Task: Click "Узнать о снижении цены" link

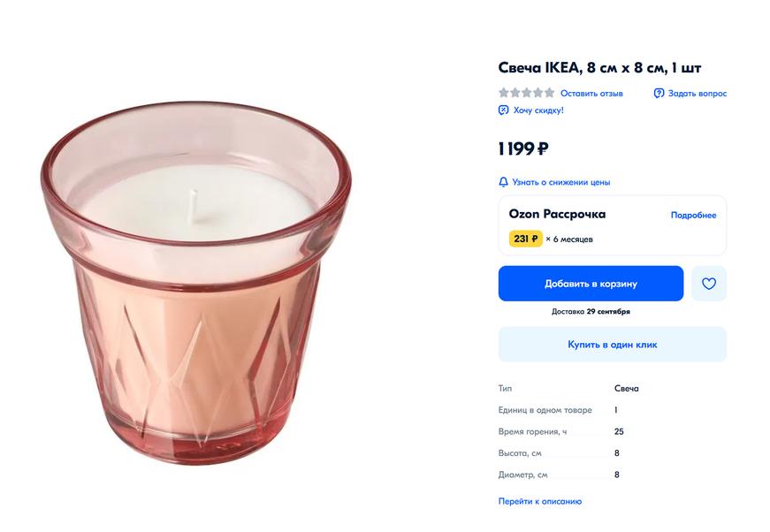Action: [x=560, y=182]
